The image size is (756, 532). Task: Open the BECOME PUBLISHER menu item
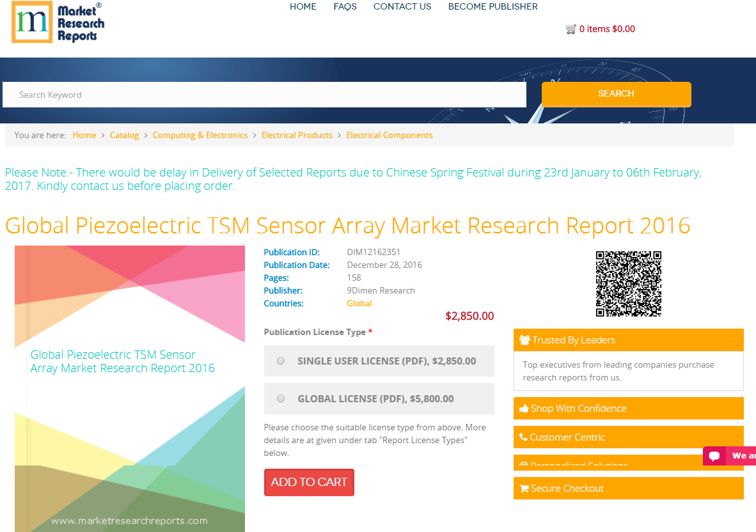(492, 7)
